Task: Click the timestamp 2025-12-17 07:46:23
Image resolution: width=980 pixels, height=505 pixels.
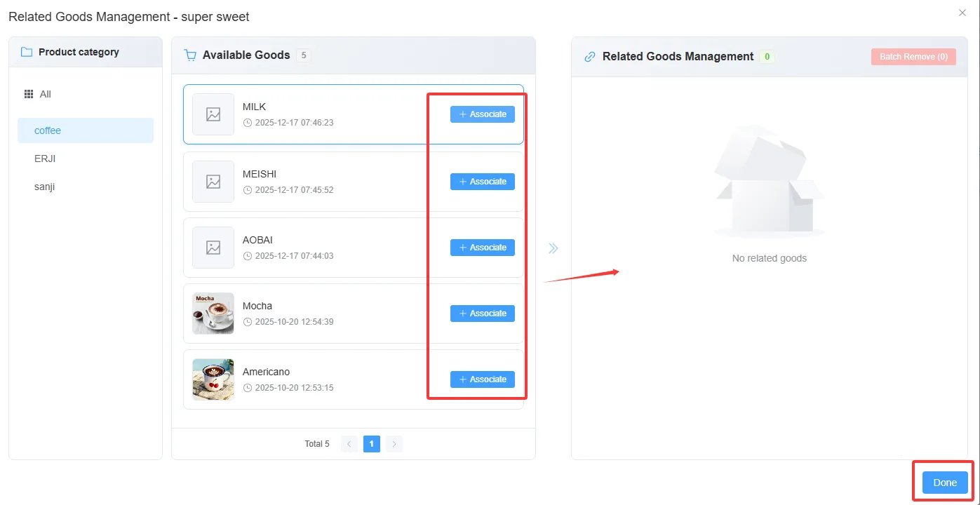Action: [294, 123]
